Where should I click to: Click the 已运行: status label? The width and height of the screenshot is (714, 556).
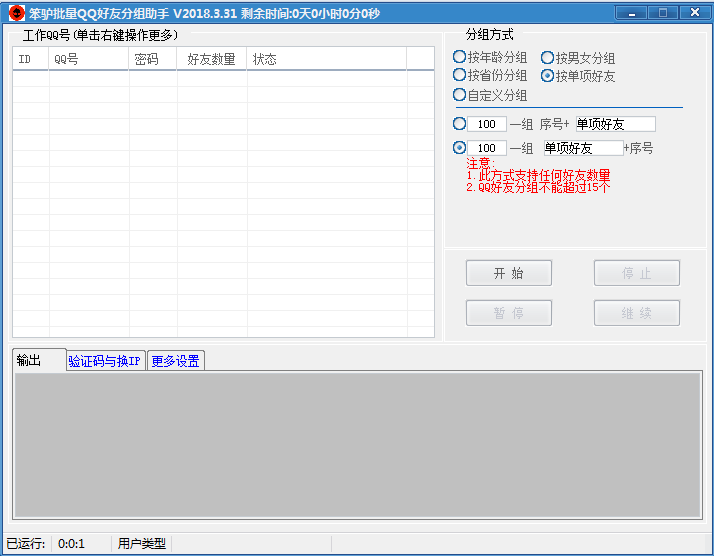point(26,543)
